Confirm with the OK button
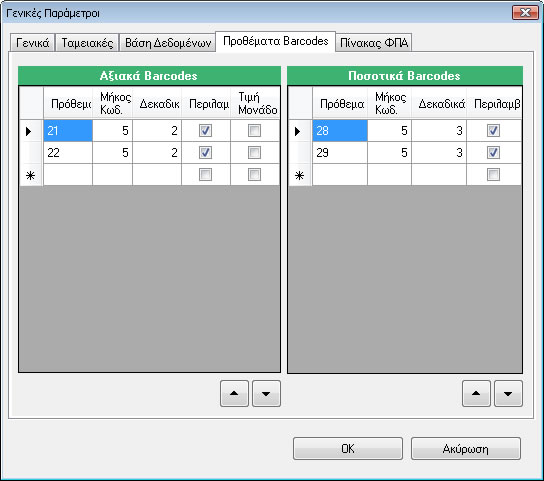Viewport: 544px width, 481px height. (x=348, y=448)
